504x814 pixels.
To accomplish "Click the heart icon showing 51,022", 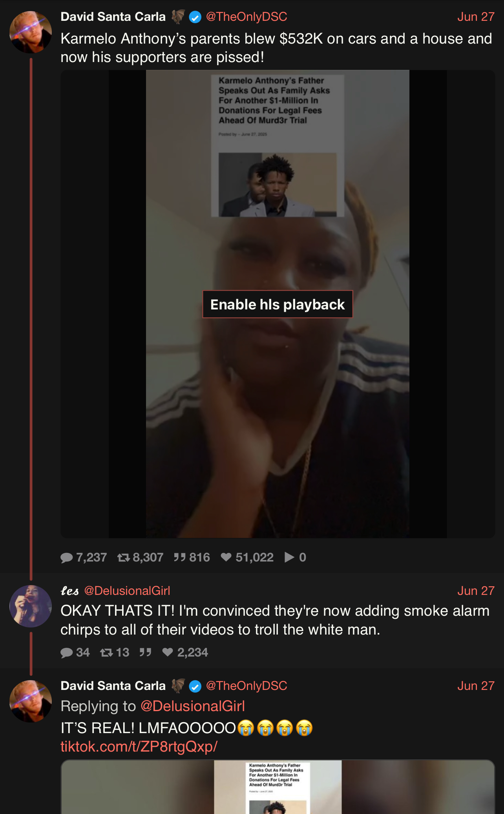I will click(x=226, y=557).
